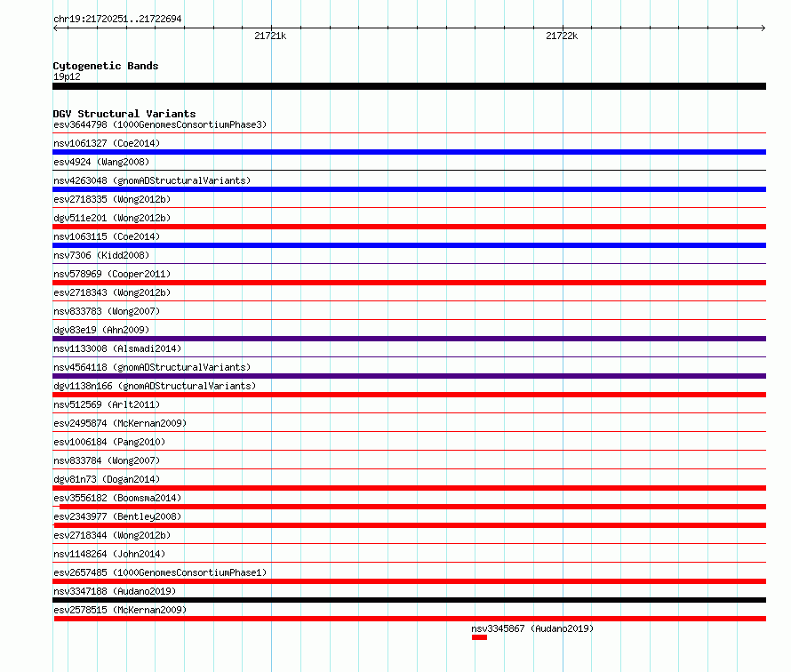Screen dimensions: 791x672
Task: Open dgv83e19 (Ahn2009) variant label
Action: pyautogui.click(x=101, y=330)
